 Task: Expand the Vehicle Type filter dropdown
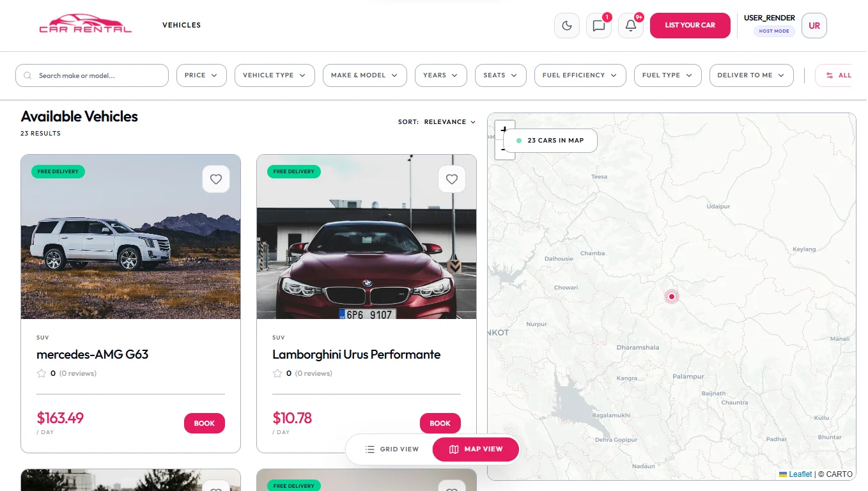click(x=275, y=75)
